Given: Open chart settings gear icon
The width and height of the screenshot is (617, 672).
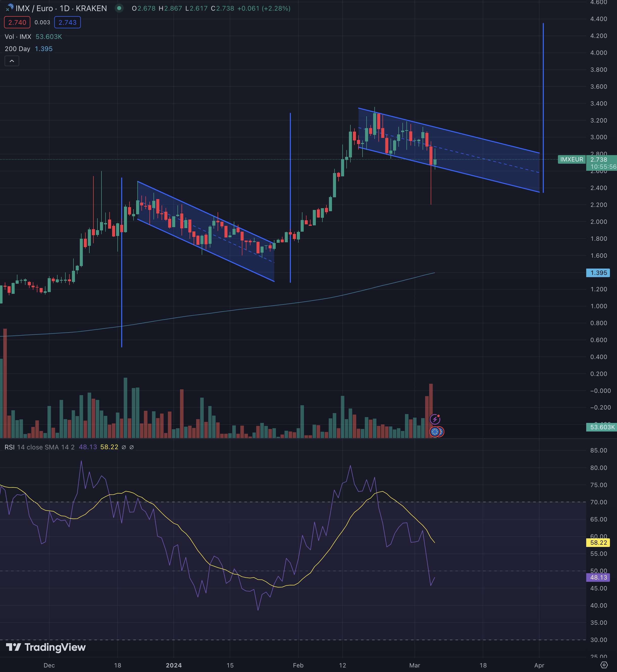Looking at the screenshot, I should (x=604, y=665).
